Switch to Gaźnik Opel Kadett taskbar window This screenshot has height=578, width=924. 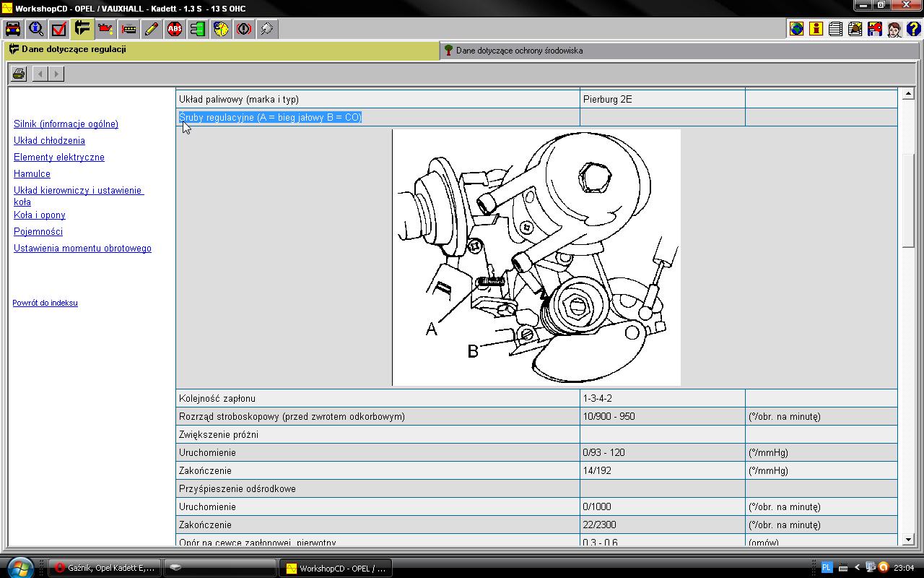point(105,568)
